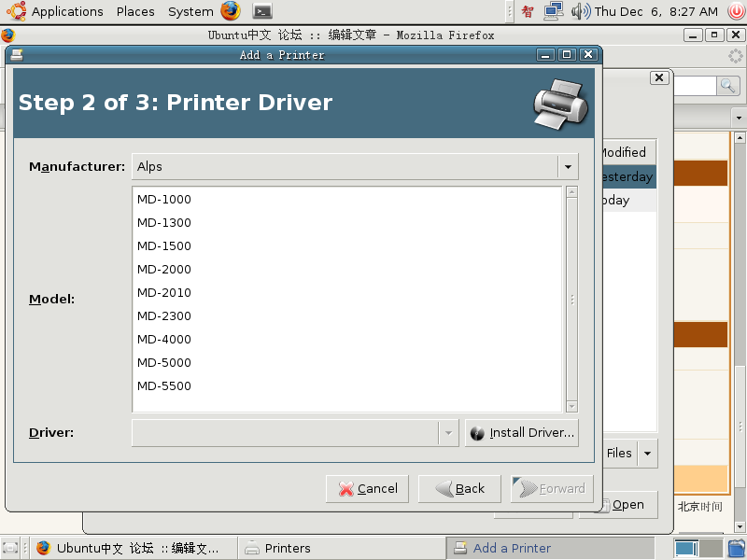Go Back to the previous step
The image size is (747, 560).
tap(459, 488)
